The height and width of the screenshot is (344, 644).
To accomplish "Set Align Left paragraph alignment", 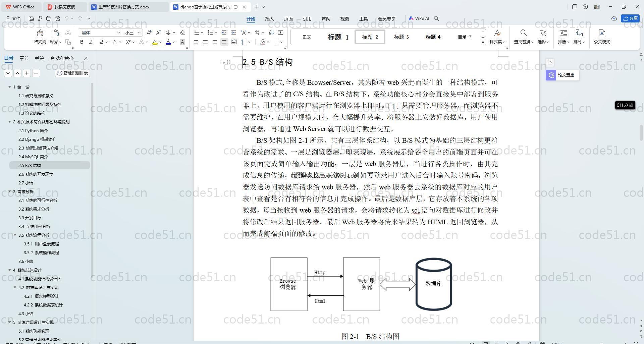I will pyautogui.click(x=196, y=42).
